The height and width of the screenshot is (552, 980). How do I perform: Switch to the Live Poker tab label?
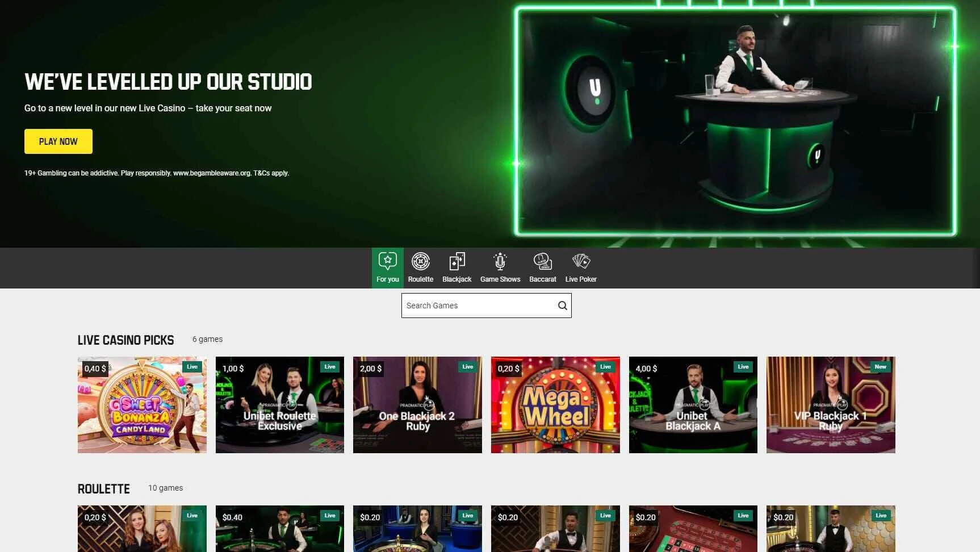581,279
